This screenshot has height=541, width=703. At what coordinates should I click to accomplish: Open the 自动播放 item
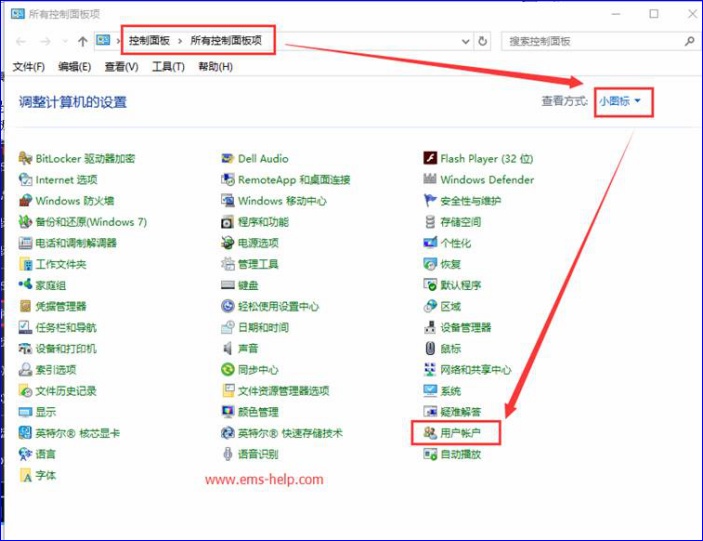coord(452,454)
